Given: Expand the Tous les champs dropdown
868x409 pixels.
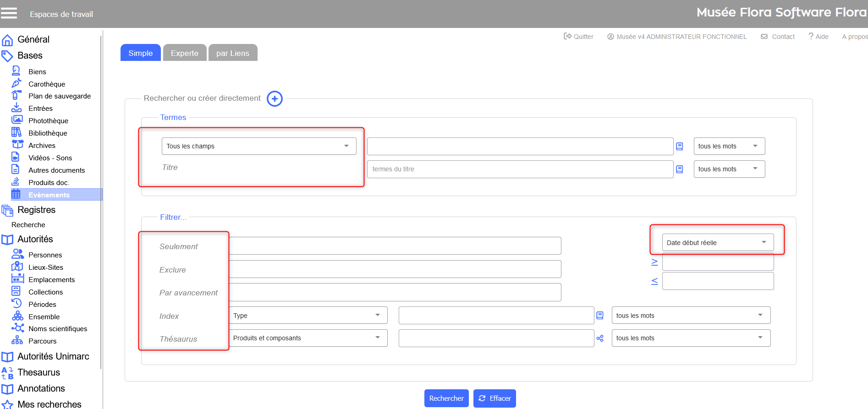Looking at the screenshot, I should click(258, 146).
